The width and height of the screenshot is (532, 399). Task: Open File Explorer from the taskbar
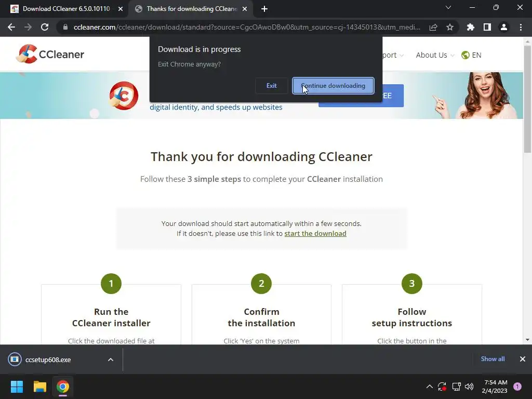39,387
